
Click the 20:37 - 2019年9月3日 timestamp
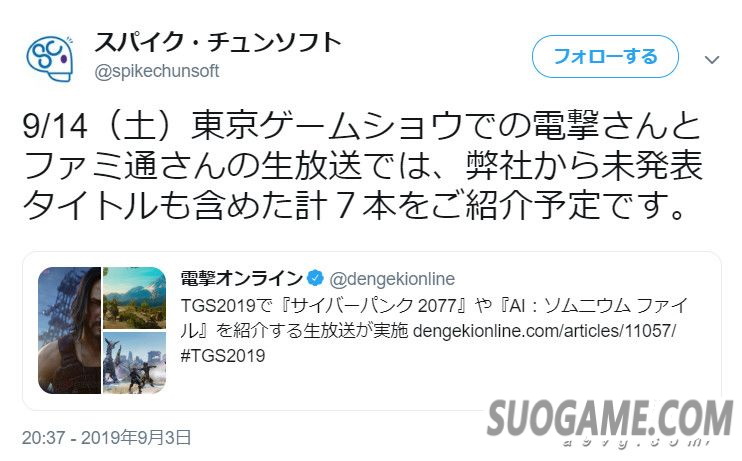(106, 437)
